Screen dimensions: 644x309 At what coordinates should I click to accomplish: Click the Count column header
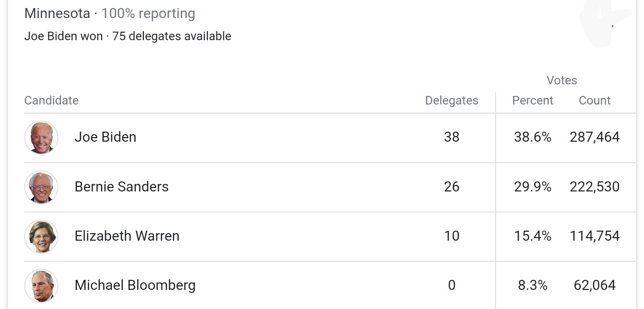click(x=594, y=100)
